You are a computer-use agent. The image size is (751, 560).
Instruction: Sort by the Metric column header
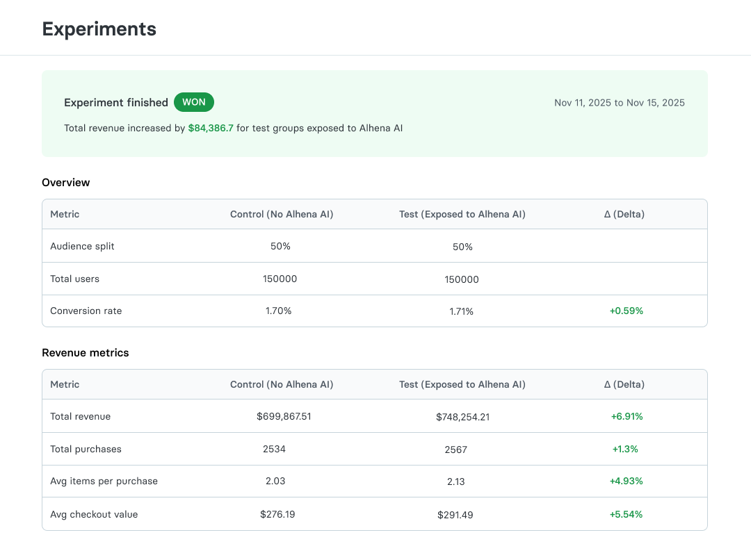click(65, 214)
